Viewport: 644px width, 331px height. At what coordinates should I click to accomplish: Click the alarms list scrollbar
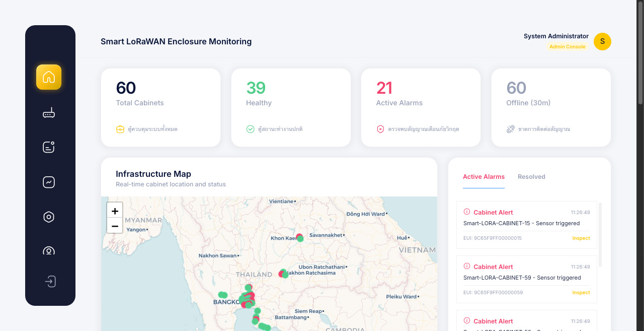[600, 234]
